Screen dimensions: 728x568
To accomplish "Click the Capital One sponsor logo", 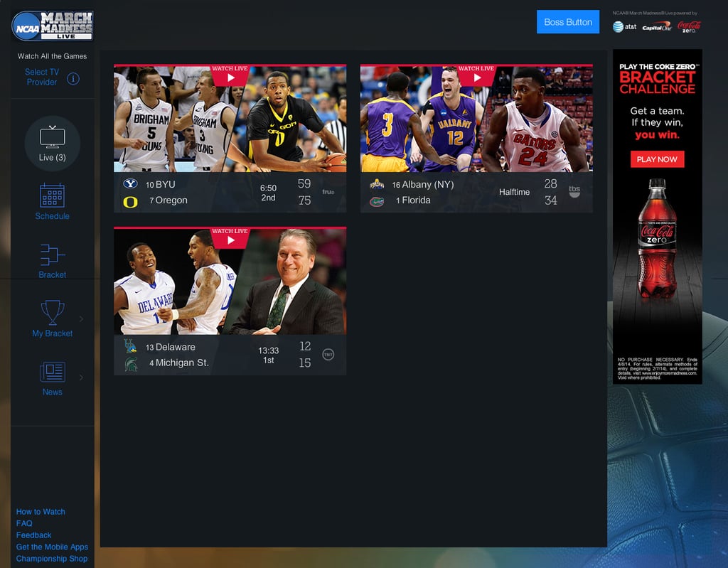I will [x=657, y=26].
